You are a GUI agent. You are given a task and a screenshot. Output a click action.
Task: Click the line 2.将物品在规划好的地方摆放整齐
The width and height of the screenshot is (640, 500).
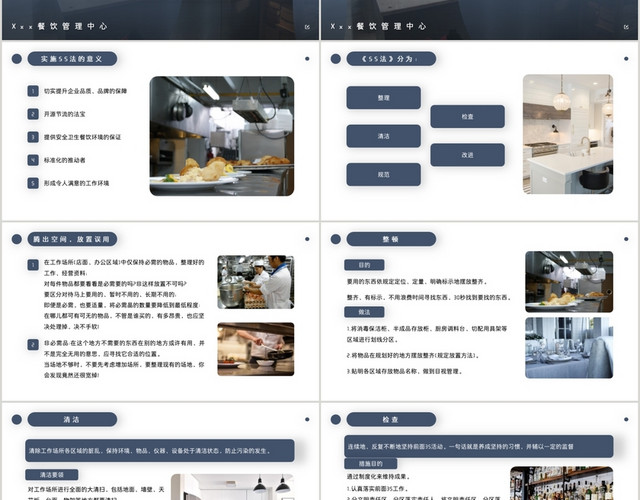point(413,356)
